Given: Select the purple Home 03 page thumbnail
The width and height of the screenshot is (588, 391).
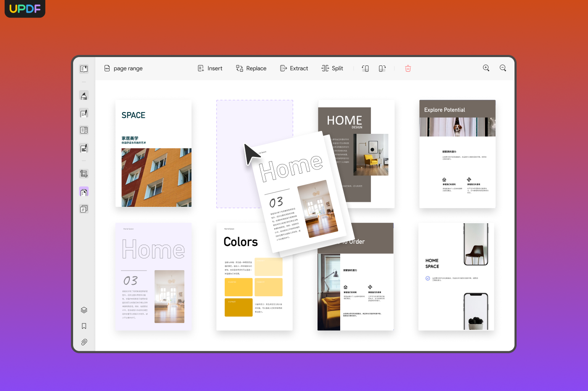Looking at the screenshot, I should tap(153, 276).
